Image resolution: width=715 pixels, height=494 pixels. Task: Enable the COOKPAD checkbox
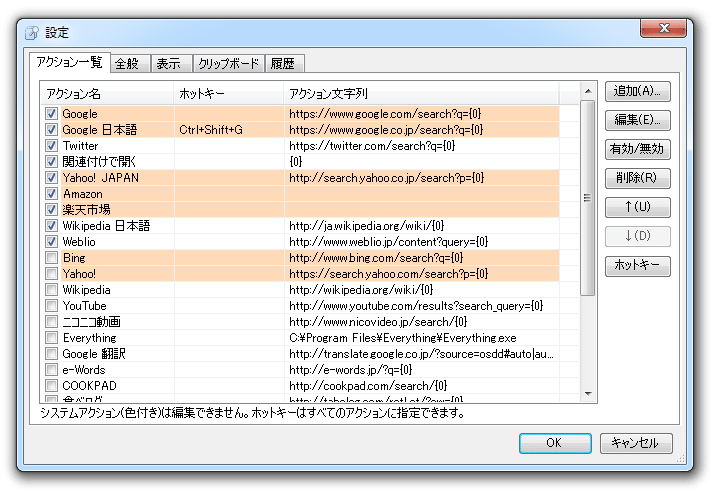click(x=52, y=385)
